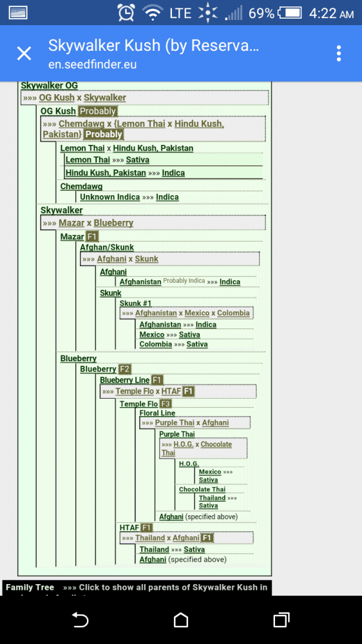Close the Chrome custom tab
Viewport: 362px width, 644px height.
coord(24,53)
